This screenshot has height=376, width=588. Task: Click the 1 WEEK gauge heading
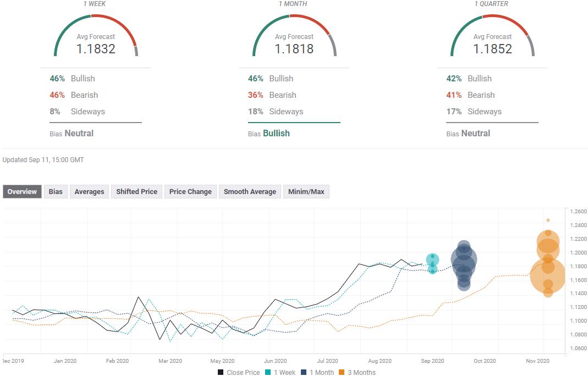[95, 4]
